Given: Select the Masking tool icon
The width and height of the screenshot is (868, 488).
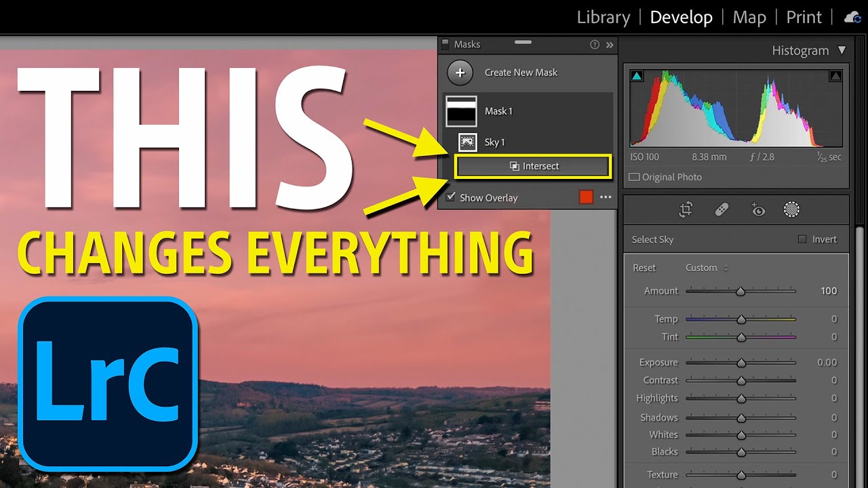Looking at the screenshot, I should pos(791,210).
